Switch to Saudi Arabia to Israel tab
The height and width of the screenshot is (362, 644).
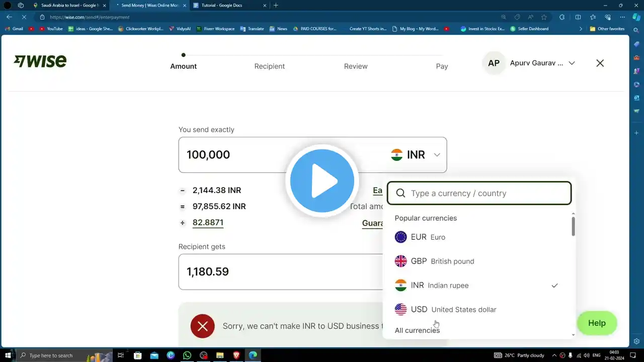pyautogui.click(x=69, y=6)
